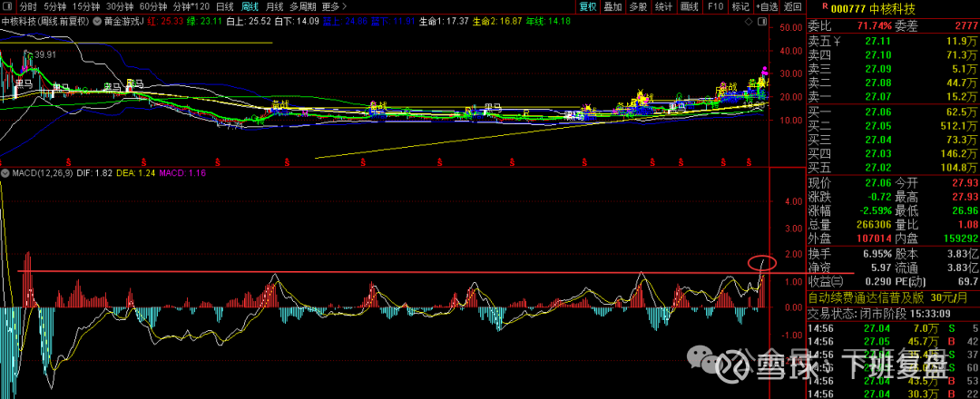Toggle the 复权 price adjustment option
This screenshot has width=980, height=399.
[588, 6]
